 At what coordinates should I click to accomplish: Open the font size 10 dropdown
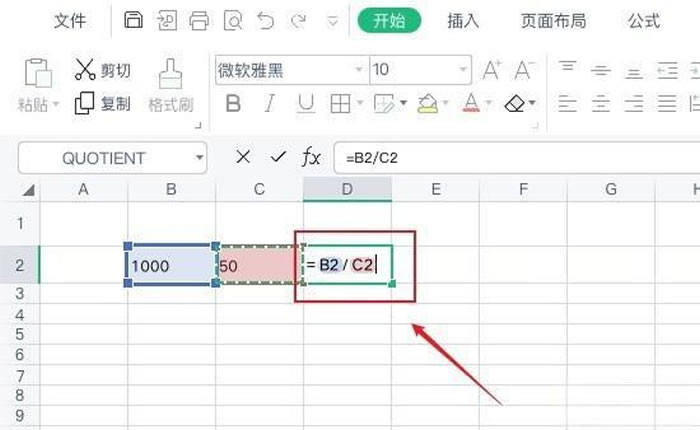coord(463,70)
